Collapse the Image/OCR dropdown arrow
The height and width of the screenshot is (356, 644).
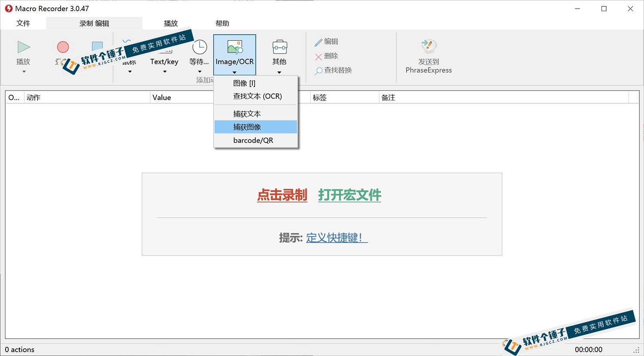[234, 72]
